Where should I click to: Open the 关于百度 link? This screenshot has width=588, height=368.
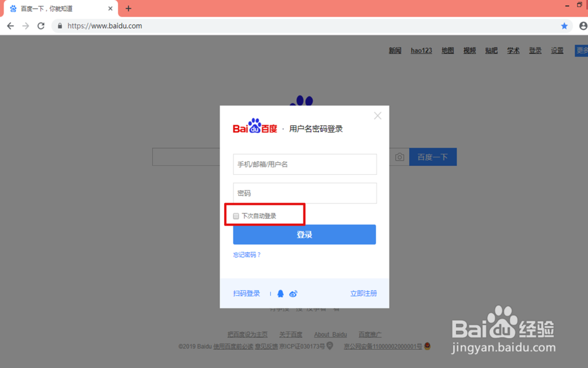pos(290,334)
